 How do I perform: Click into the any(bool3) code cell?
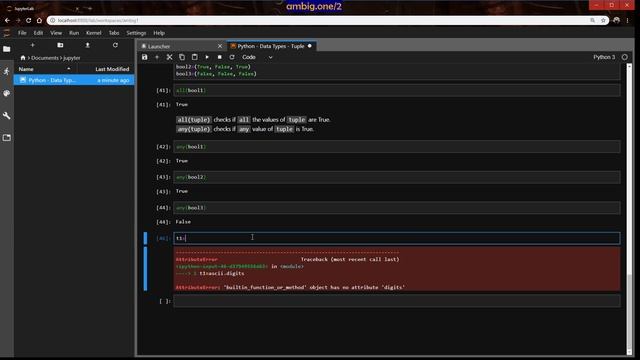tap(397, 208)
